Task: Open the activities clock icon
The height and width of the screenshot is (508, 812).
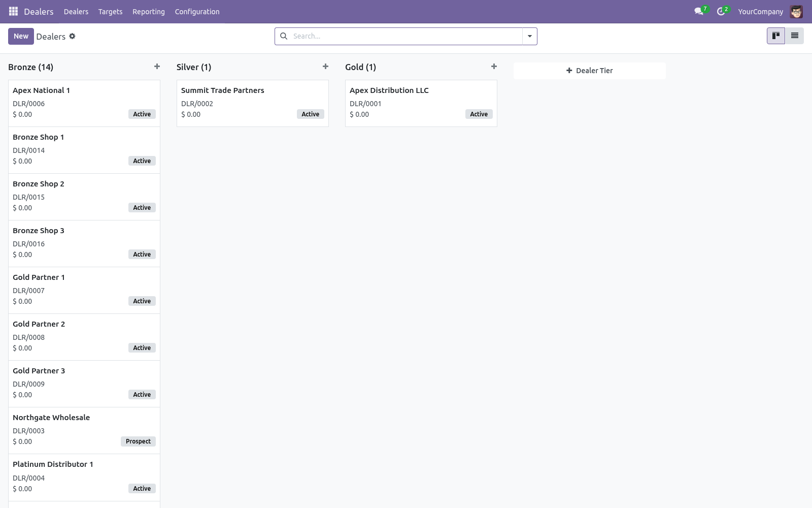Action: (721, 11)
